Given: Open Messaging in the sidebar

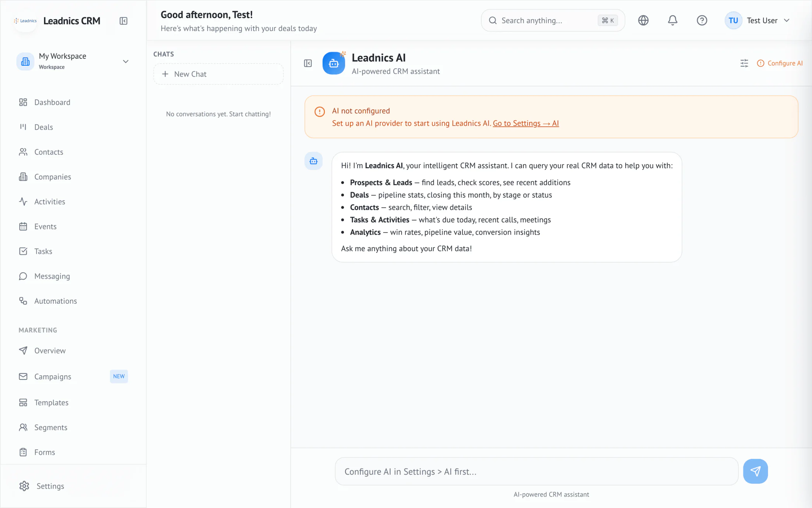Looking at the screenshot, I should [x=52, y=276].
